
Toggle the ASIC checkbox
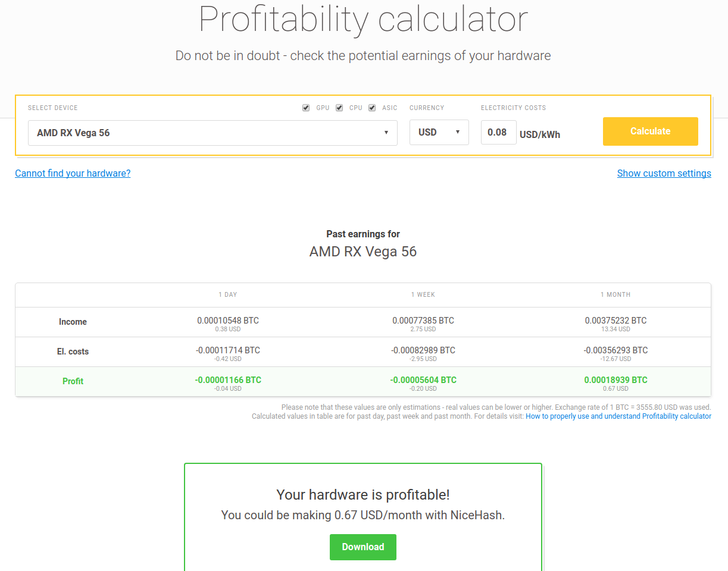372,108
